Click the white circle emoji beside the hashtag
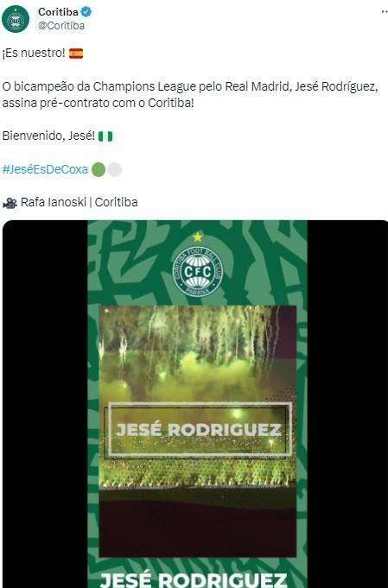The width and height of the screenshot is (388, 588). coord(115,169)
